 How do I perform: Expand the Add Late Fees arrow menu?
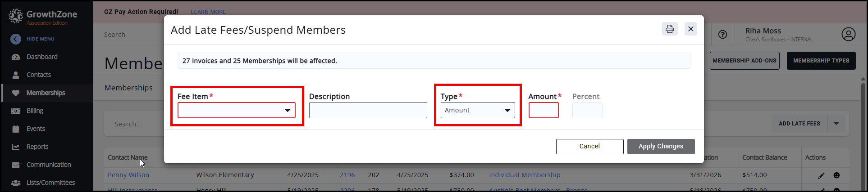coord(836,124)
